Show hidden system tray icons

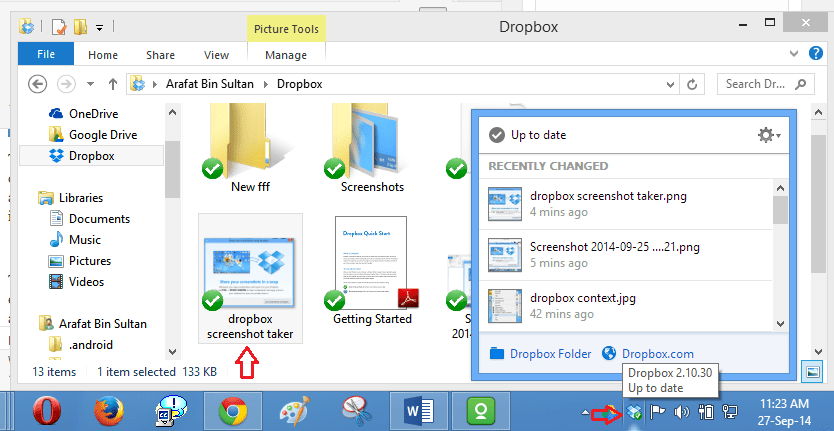click(x=586, y=412)
